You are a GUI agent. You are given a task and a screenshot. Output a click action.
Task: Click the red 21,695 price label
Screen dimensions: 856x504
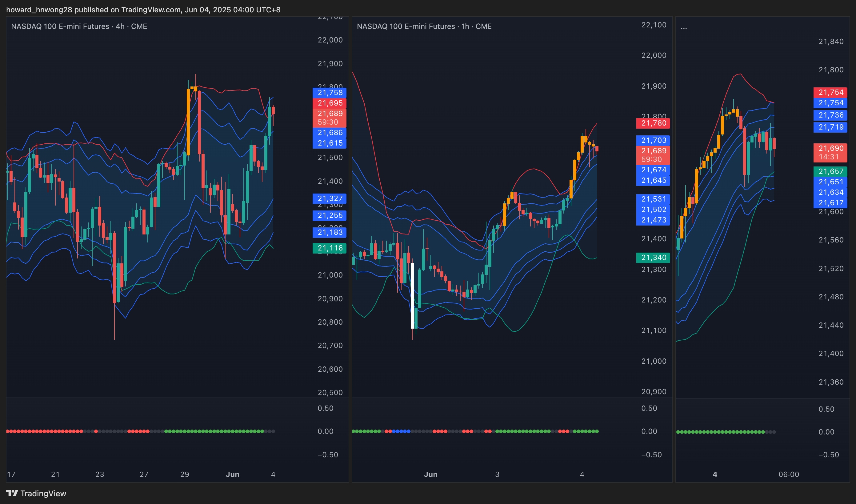coord(330,103)
